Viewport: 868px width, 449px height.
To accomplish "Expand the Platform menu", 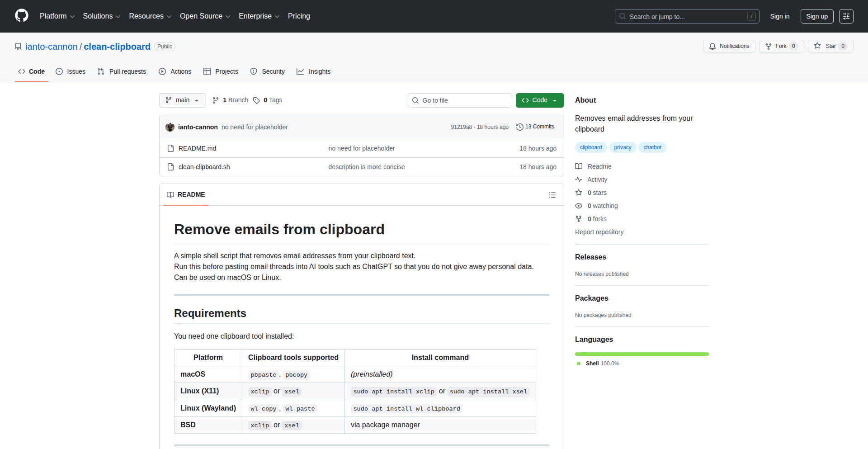I will click(x=57, y=16).
